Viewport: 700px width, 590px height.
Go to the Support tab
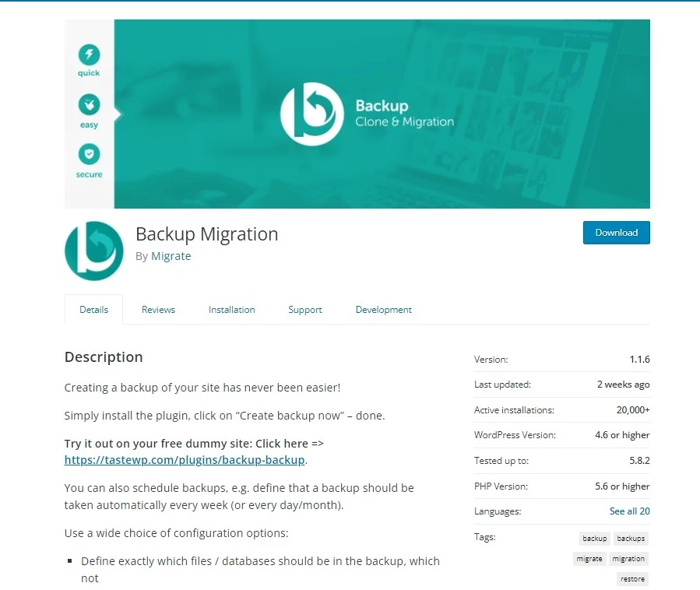(304, 309)
